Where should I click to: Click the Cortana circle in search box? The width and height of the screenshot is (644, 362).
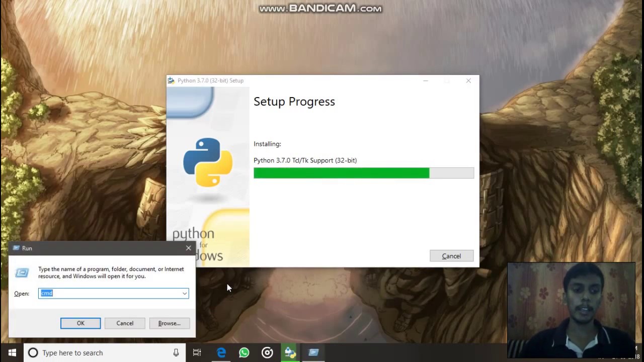click(x=33, y=352)
